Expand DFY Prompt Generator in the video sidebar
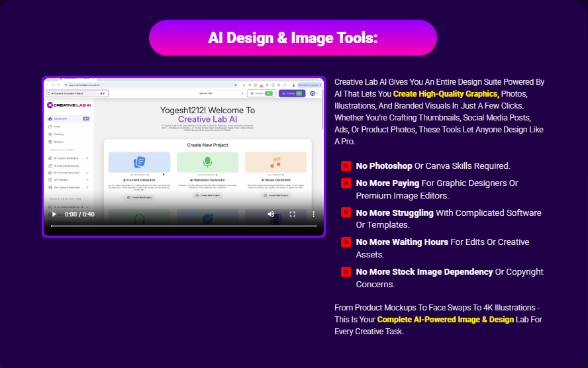The image size is (588, 368). [x=69, y=173]
